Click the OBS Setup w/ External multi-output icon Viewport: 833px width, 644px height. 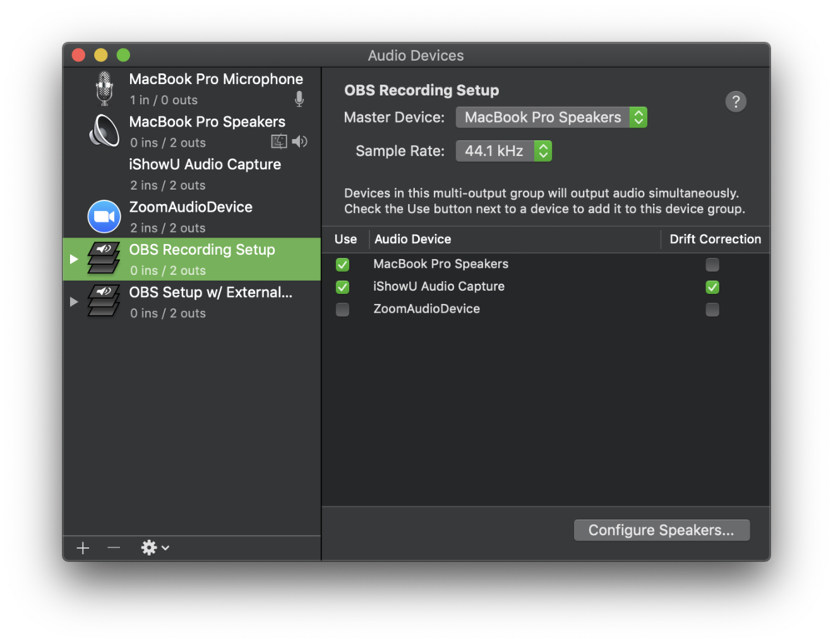coord(103,301)
